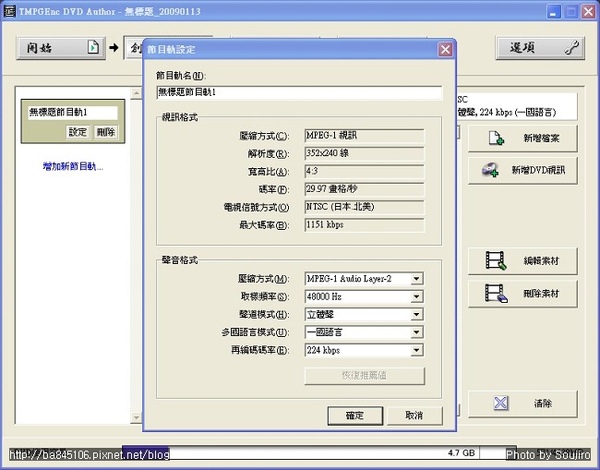The width and height of the screenshot is (600, 470).
Task: Click the NTSC (日本.北美) value
Action: [364, 207]
